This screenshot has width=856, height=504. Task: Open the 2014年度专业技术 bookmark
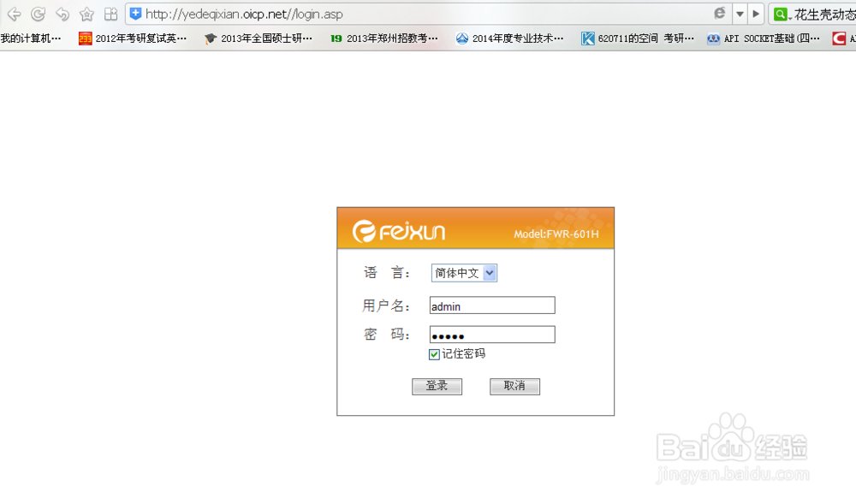509,39
